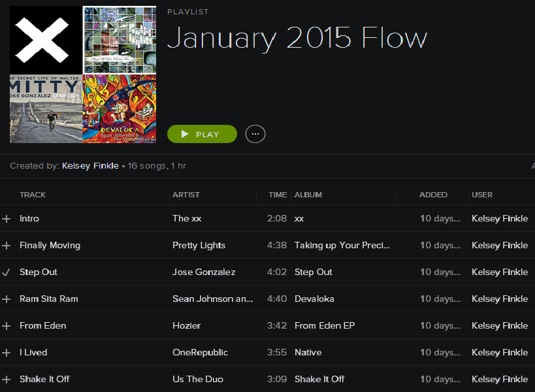
Task: Sort by the Time column header
Action: click(278, 195)
